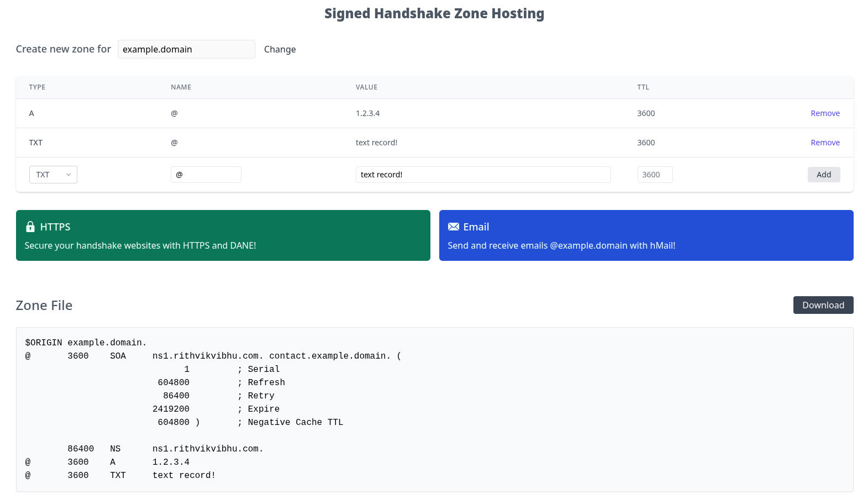This screenshot has width=868, height=499.
Task: Add the new DNS record
Action: [823, 175]
